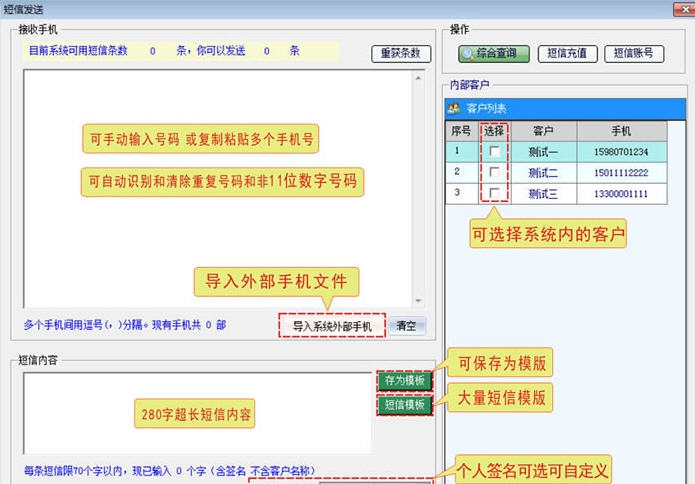Click the 每条短信限70个字以内 hint text

click(x=170, y=470)
